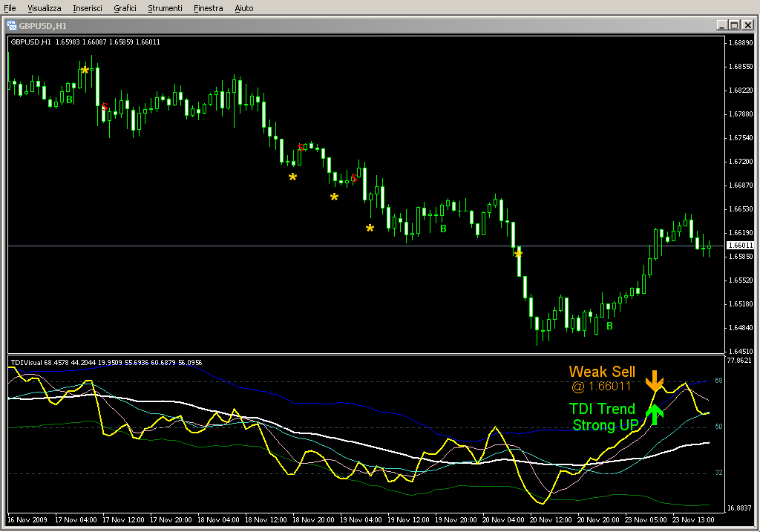Click the 'TDI Trend' label
This screenshot has width=760, height=532.
tap(602, 409)
